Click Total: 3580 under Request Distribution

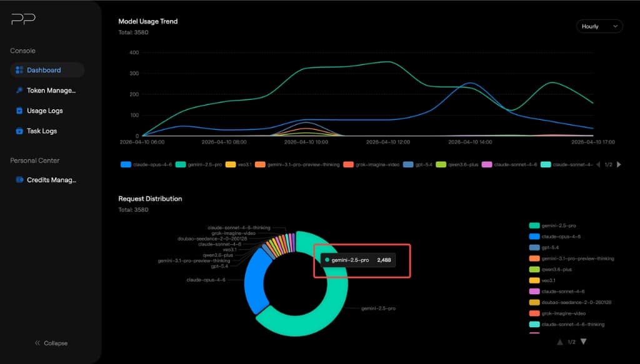pyautogui.click(x=134, y=210)
